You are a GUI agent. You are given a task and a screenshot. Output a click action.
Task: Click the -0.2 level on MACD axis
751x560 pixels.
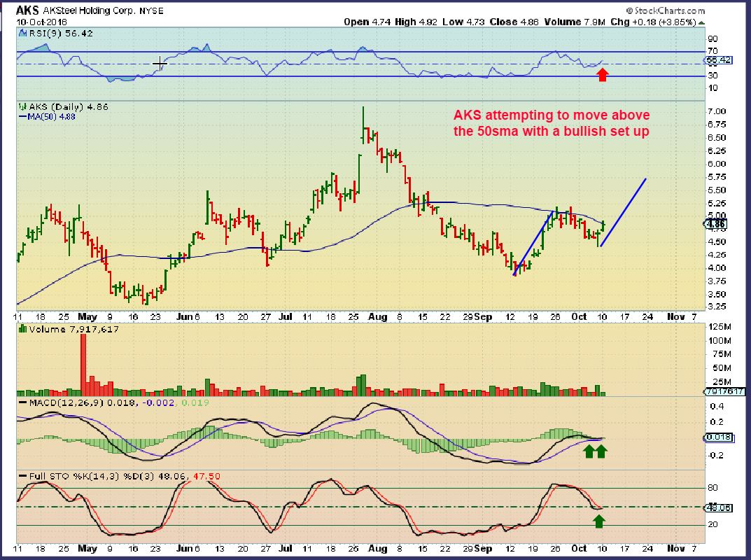(715, 455)
